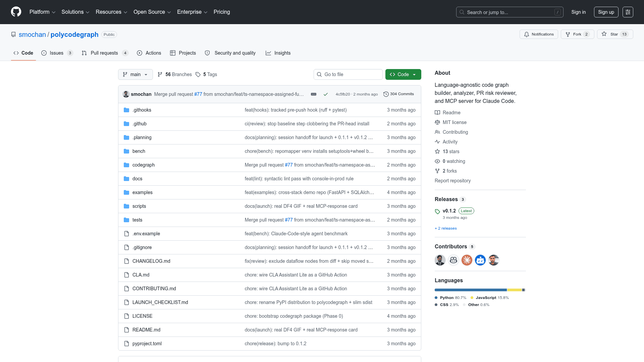Expand the Solutions menu
The height and width of the screenshot is (362, 644).
(75, 12)
